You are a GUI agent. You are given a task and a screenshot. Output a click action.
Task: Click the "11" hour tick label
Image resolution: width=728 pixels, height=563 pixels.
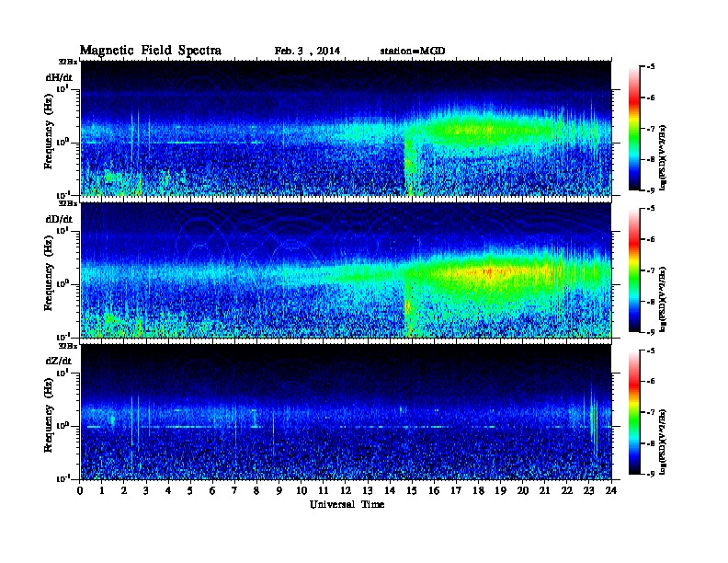(324, 491)
